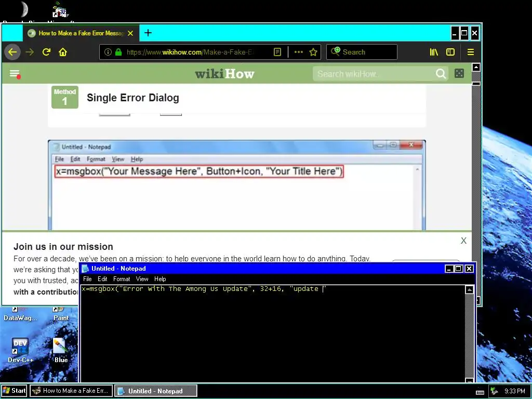Go back with the browser back arrow
The height and width of the screenshot is (399, 532).
[12, 52]
